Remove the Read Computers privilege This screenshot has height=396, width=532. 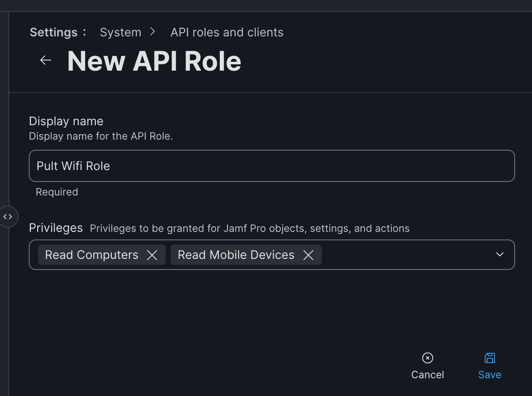(x=152, y=255)
